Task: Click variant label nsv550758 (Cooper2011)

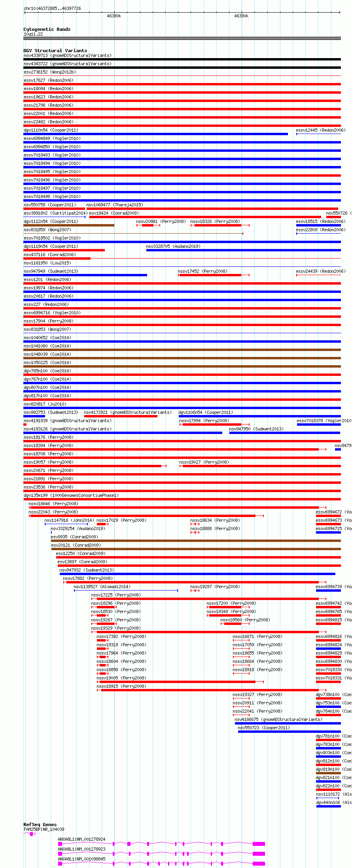Action: click(x=50, y=205)
